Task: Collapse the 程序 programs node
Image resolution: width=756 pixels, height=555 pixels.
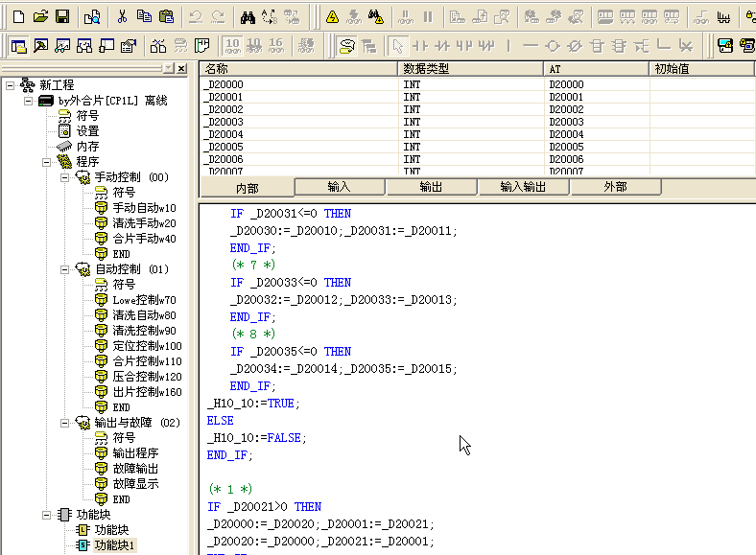Action: pos(46,162)
